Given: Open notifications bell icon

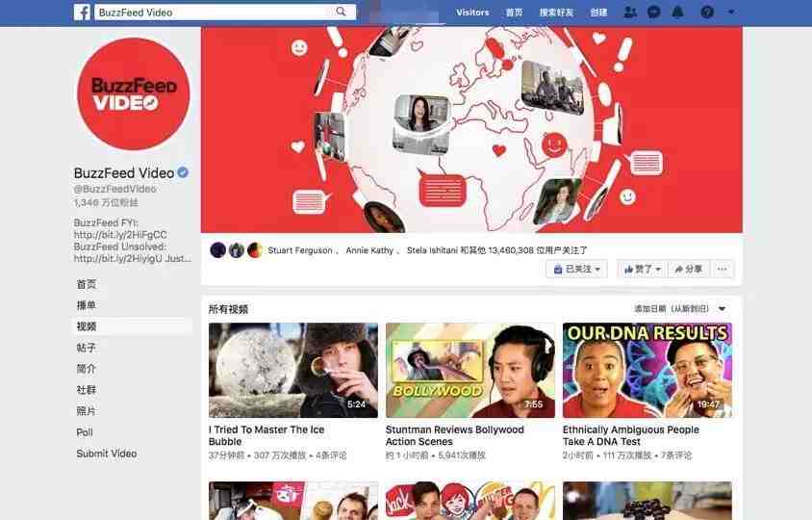Looking at the screenshot, I should click(x=678, y=12).
